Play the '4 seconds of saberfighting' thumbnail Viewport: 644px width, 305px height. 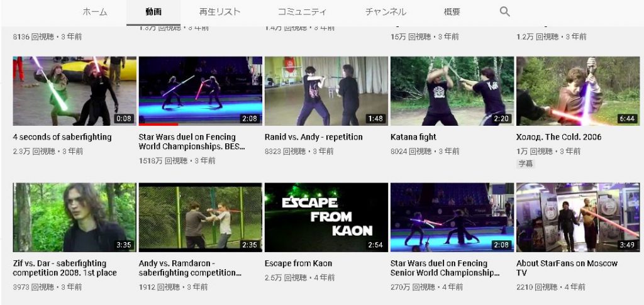75,91
